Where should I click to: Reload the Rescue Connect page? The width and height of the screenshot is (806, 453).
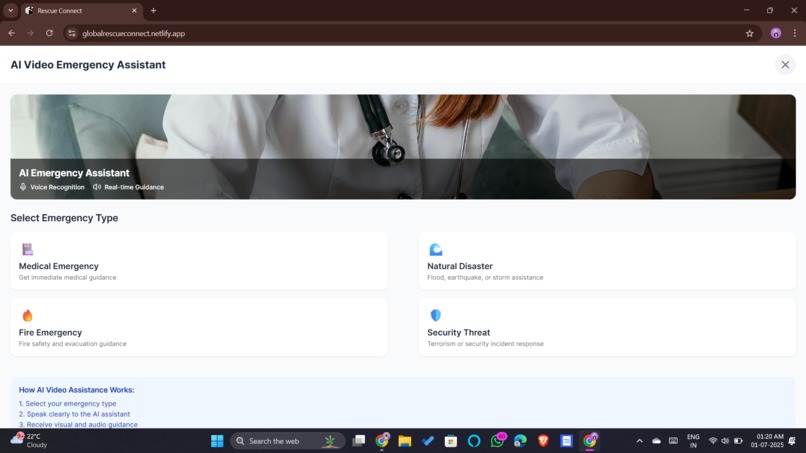(x=49, y=33)
